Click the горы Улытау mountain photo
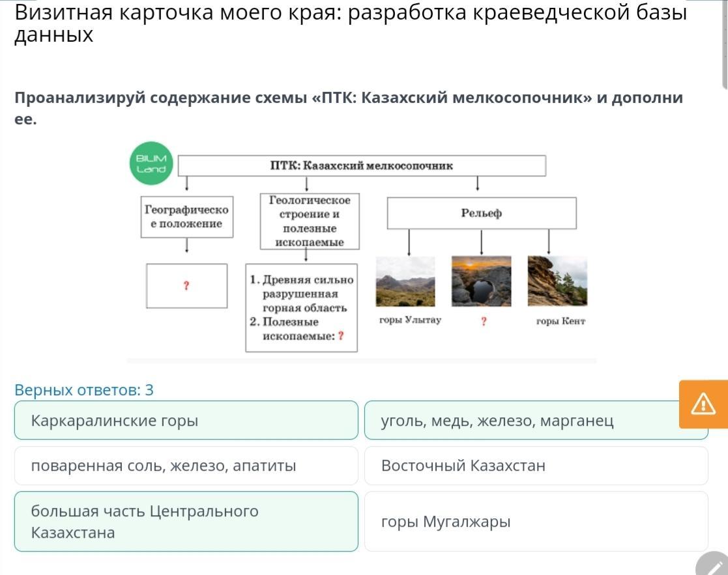Viewport: 728px width, 575px height. (x=405, y=281)
